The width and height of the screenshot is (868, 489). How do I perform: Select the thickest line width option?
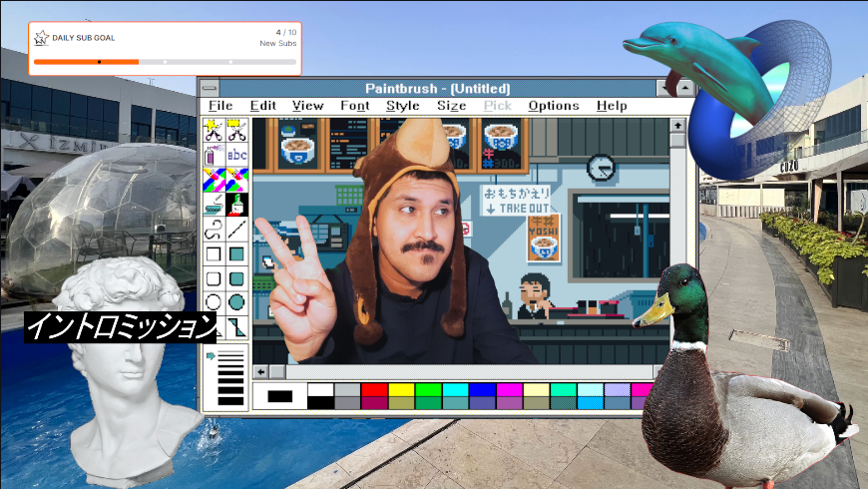230,399
